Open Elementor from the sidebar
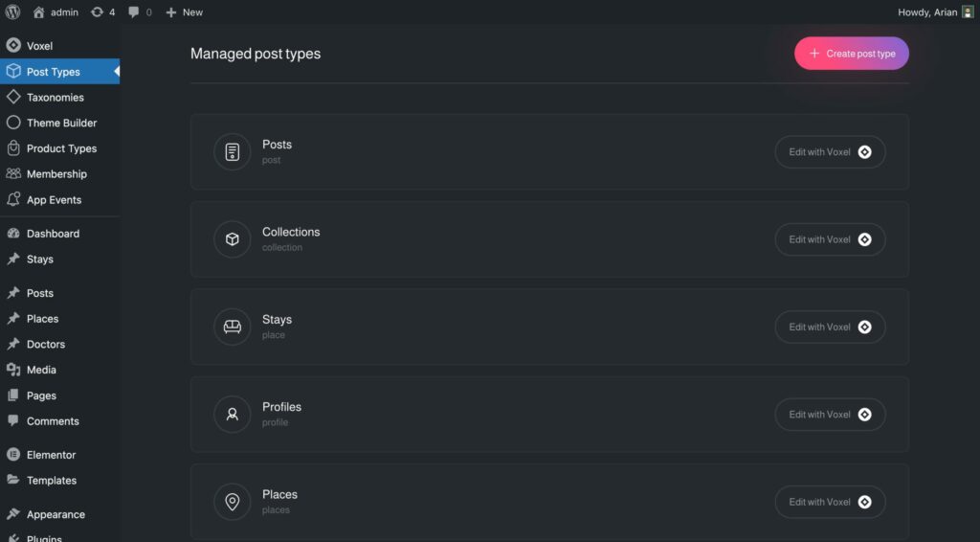 [x=51, y=455]
